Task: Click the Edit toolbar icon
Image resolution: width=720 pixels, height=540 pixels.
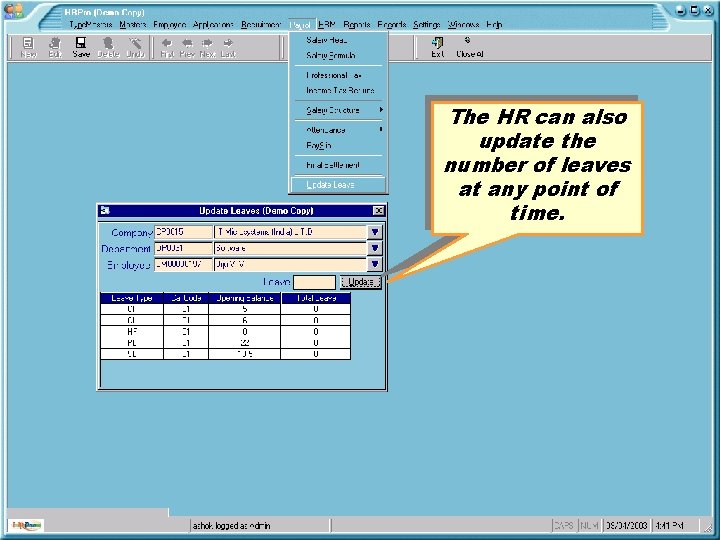Action: click(x=55, y=43)
